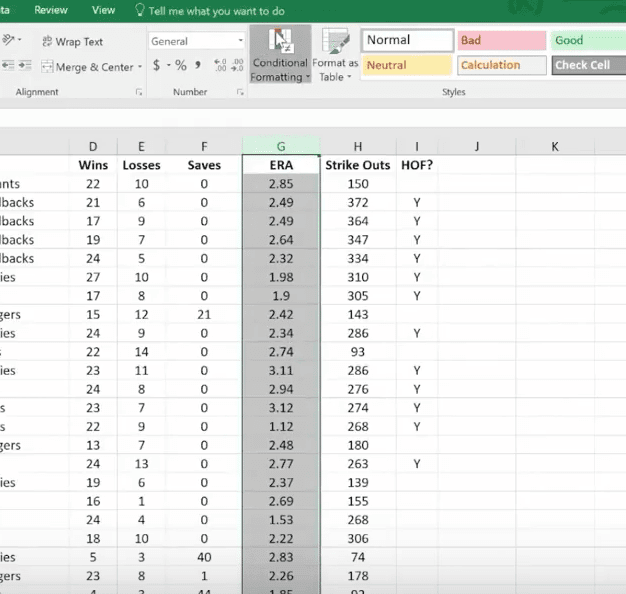The height and width of the screenshot is (594, 626).
Task: Expand the General number format dropdown
Action: 241,41
